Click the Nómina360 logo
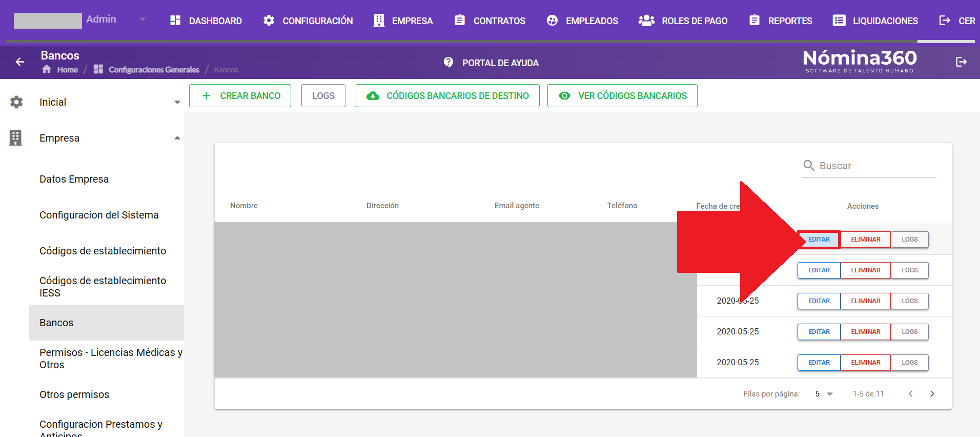Image resolution: width=980 pixels, height=437 pixels. (860, 61)
